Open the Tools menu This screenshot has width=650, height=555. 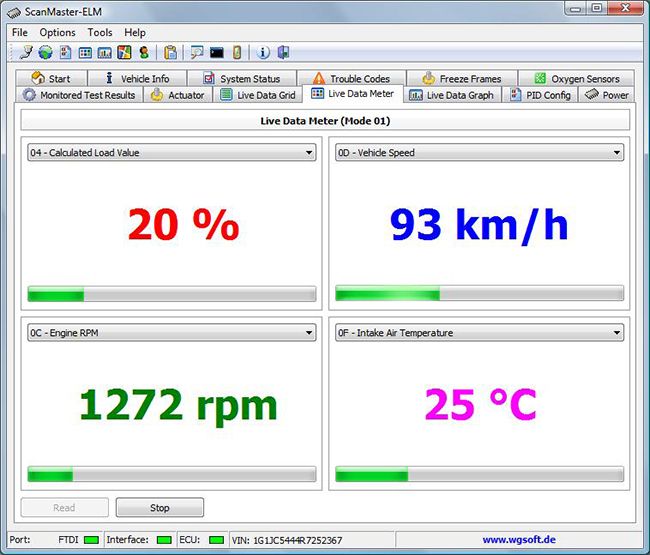100,32
